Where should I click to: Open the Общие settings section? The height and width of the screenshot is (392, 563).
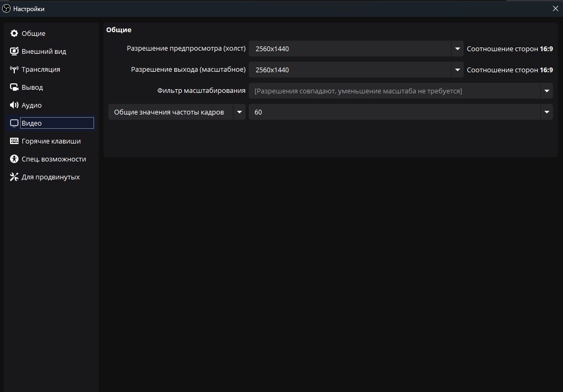(51, 33)
